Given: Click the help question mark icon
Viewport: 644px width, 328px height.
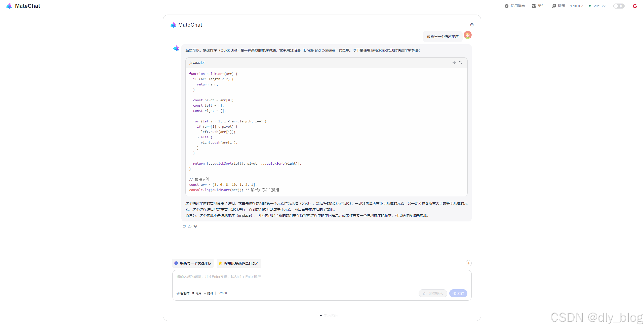Looking at the screenshot, I should [x=472, y=25].
